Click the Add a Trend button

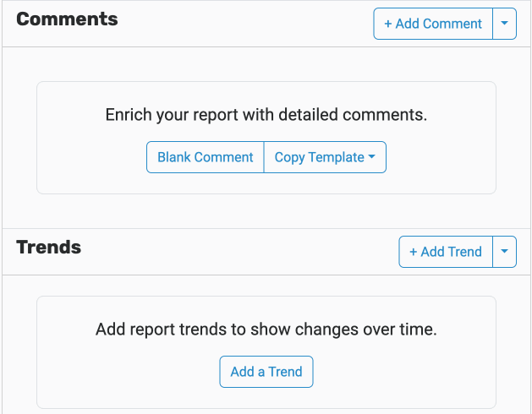tap(266, 372)
